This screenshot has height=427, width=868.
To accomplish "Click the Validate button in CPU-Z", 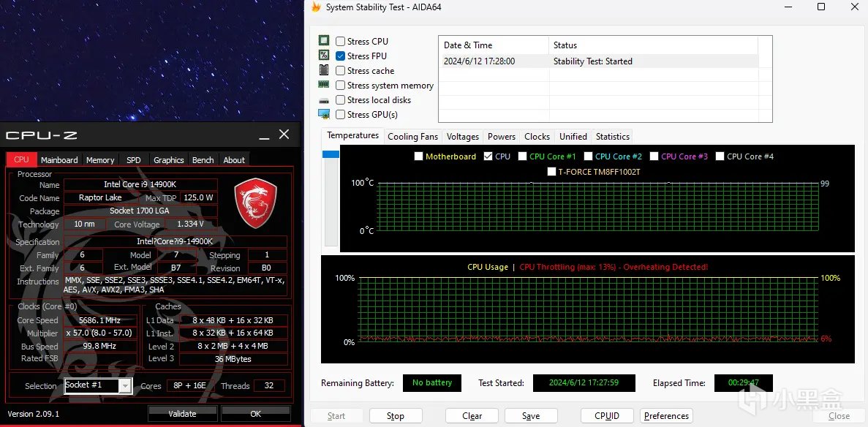I will [182, 414].
